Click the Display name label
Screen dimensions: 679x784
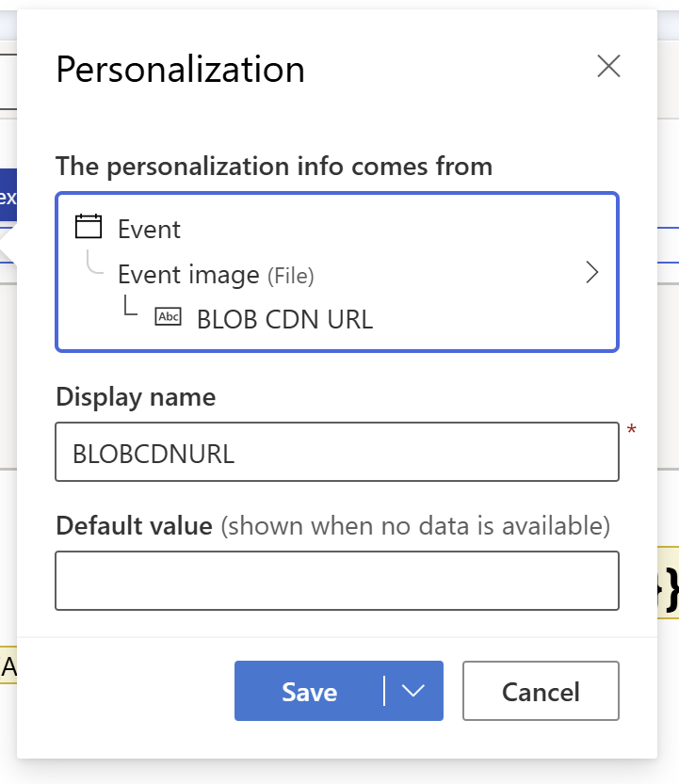tap(136, 397)
